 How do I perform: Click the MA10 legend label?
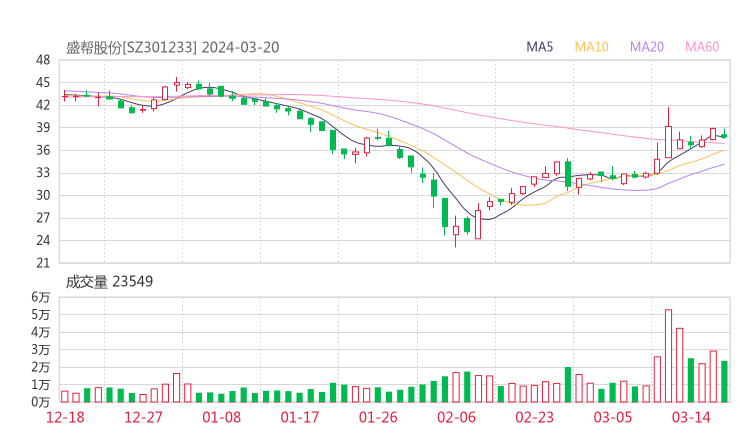pos(591,47)
